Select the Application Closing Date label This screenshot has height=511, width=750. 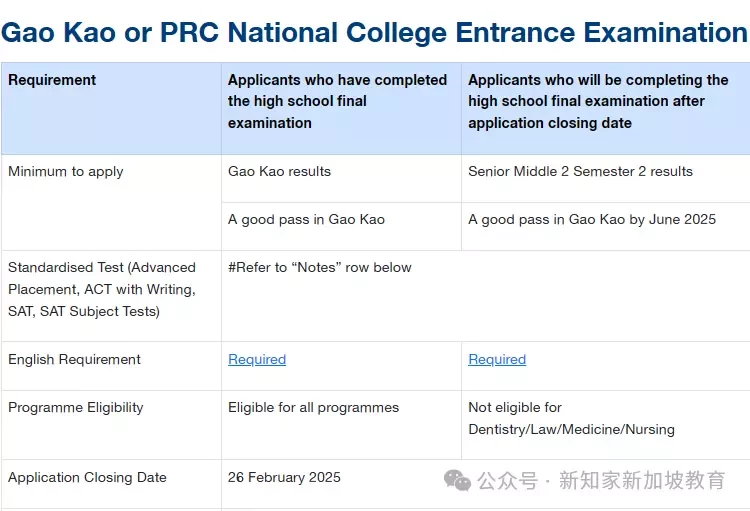(x=87, y=477)
